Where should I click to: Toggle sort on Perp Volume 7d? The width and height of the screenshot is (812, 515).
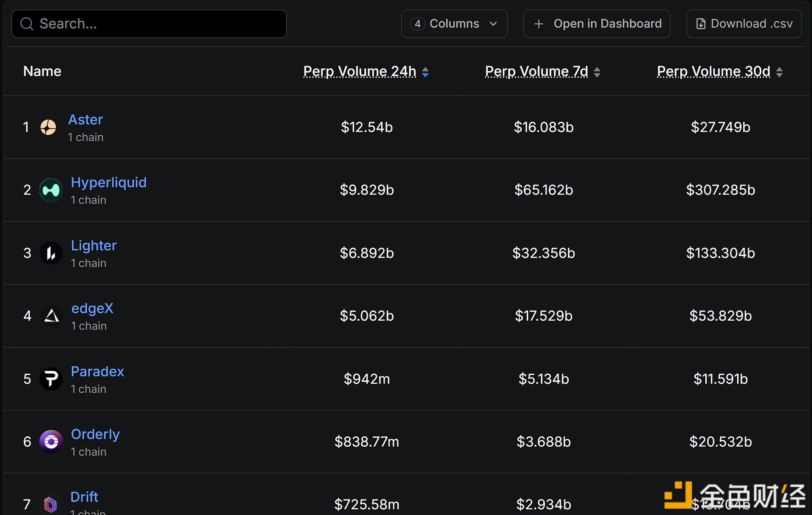[597, 72]
